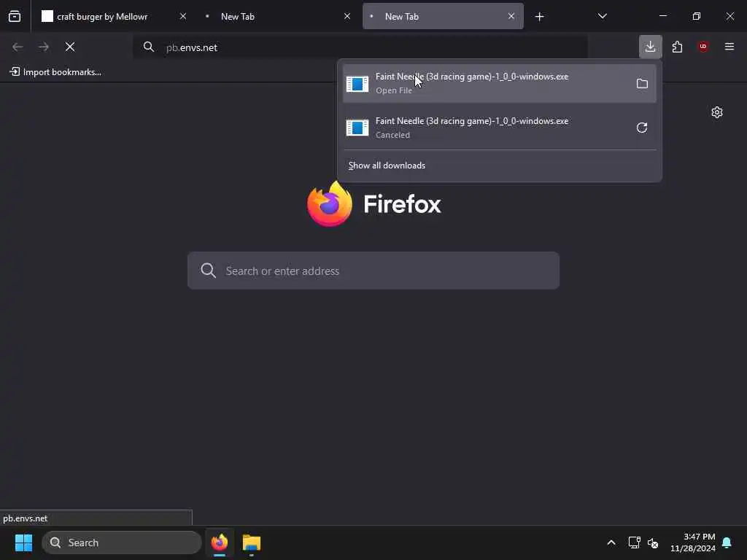The width and height of the screenshot is (747, 560).
Task: Click Firefox icon in taskbar
Action: click(219, 542)
